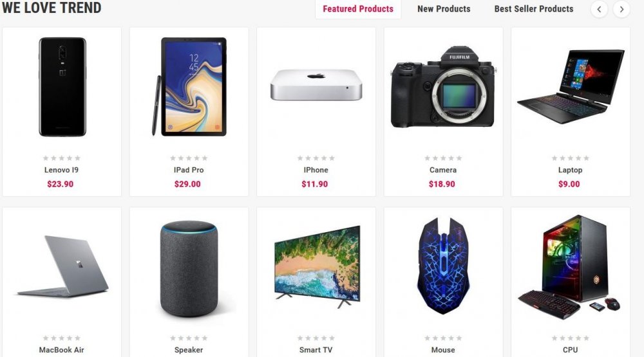Viewport: 644px width, 357px height.
Task: Select the Best Seller Products tab
Action: (533, 9)
